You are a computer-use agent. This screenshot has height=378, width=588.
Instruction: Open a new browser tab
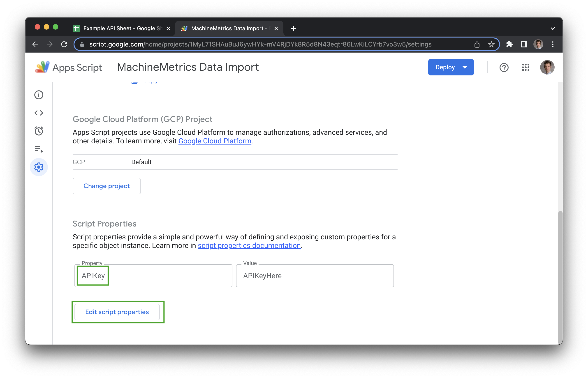click(293, 28)
